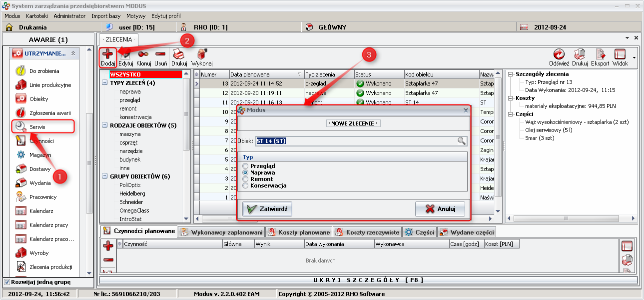Collapse the Koszty node in details
Viewport: 644px width, 300px height.
click(510, 98)
